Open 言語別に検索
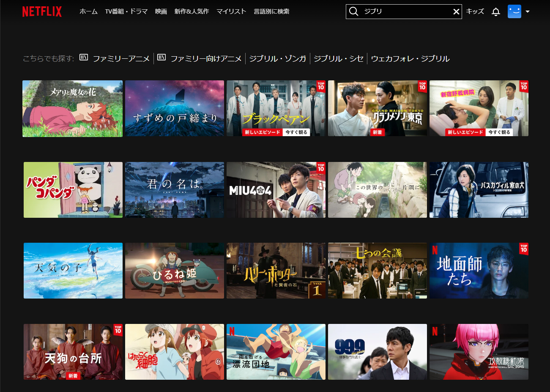The height and width of the screenshot is (392, 550). click(x=271, y=11)
